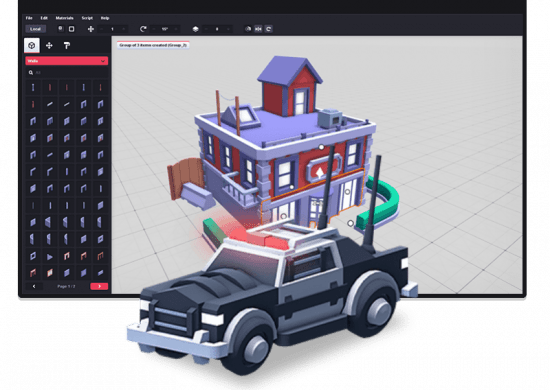Click the red dormer with purple roof
550x390 pixels.
click(x=290, y=86)
